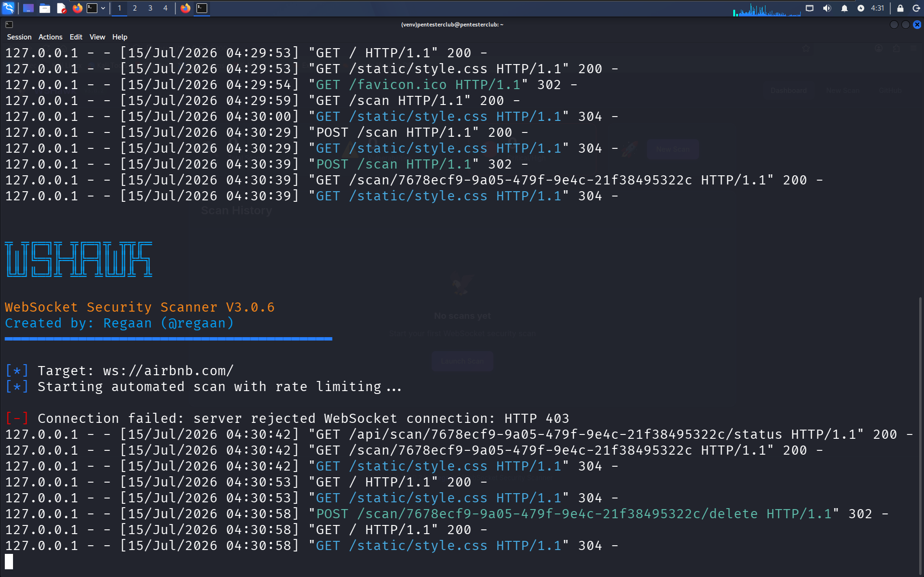Open the Kali applications menu
The height and width of the screenshot is (577, 924).
[x=9, y=8]
